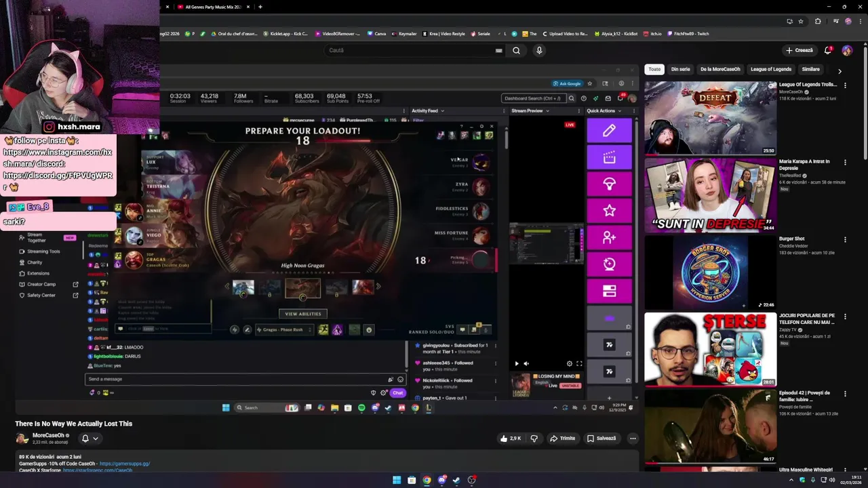Open Chrome from the Windows taskbar

point(427,480)
